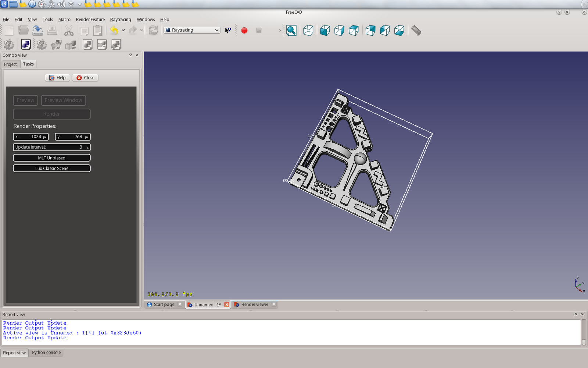Click the Fit All zoom icon

click(x=291, y=31)
